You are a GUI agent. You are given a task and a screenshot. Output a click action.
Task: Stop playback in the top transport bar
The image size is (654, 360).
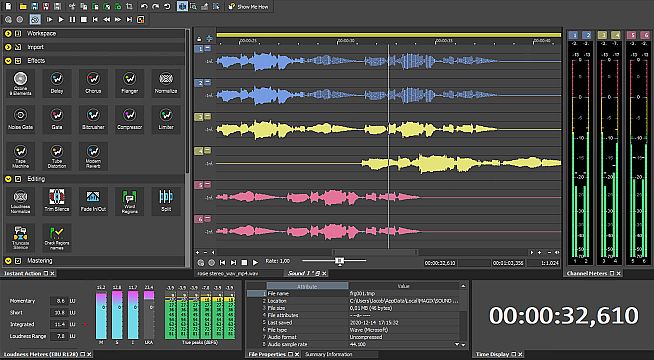(84, 19)
